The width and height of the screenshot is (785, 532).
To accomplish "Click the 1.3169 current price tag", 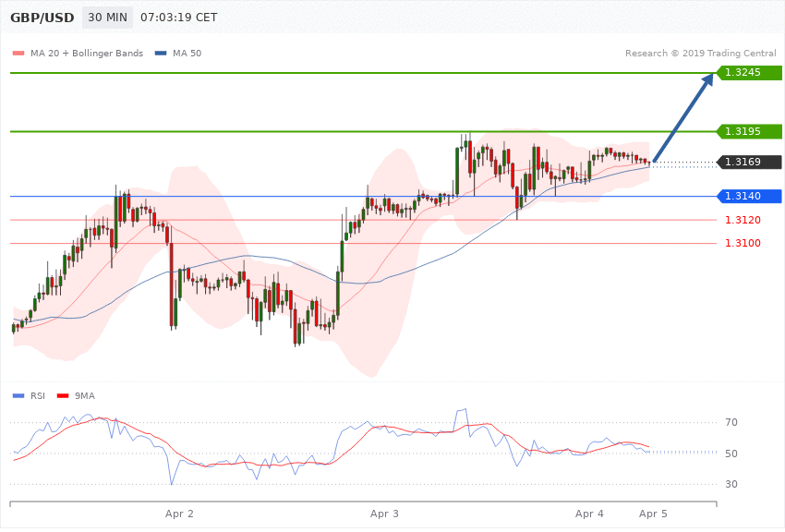I will [749, 163].
